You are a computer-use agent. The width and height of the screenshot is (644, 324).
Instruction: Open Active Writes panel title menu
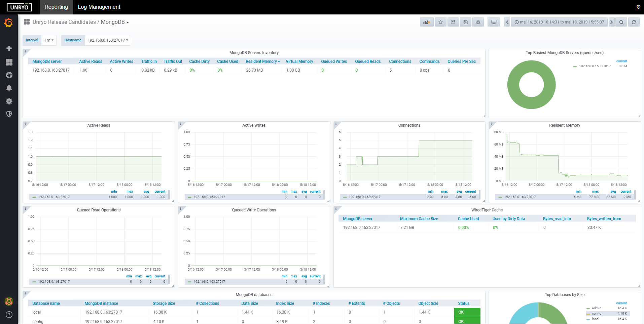[254, 125]
